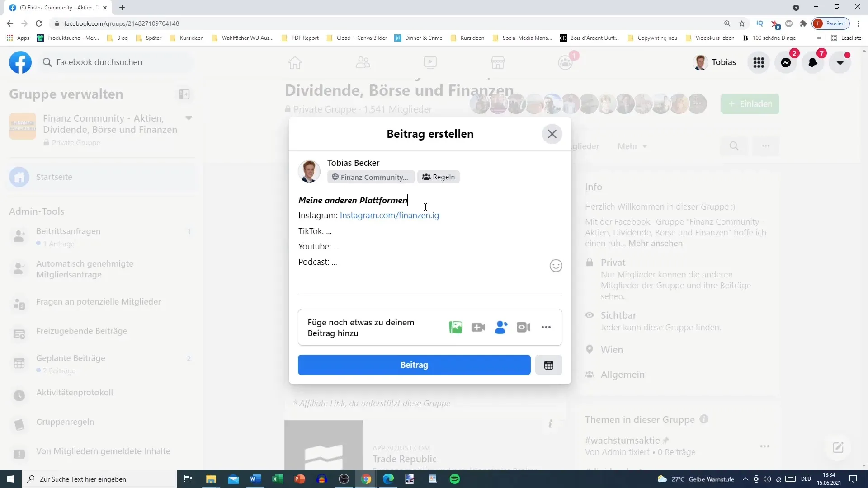Click the search icon in group header

coord(734,146)
